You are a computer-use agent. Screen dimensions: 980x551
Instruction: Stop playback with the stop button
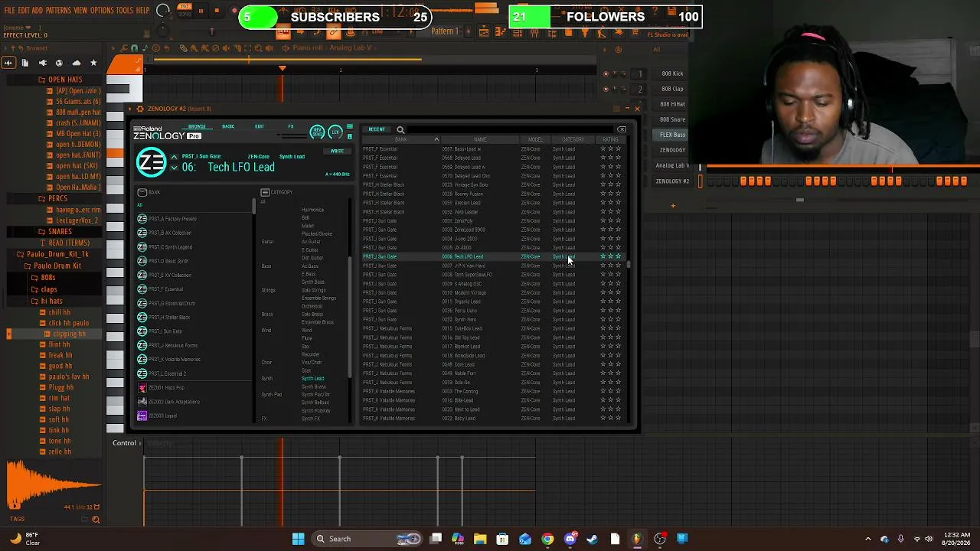(x=217, y=11)
